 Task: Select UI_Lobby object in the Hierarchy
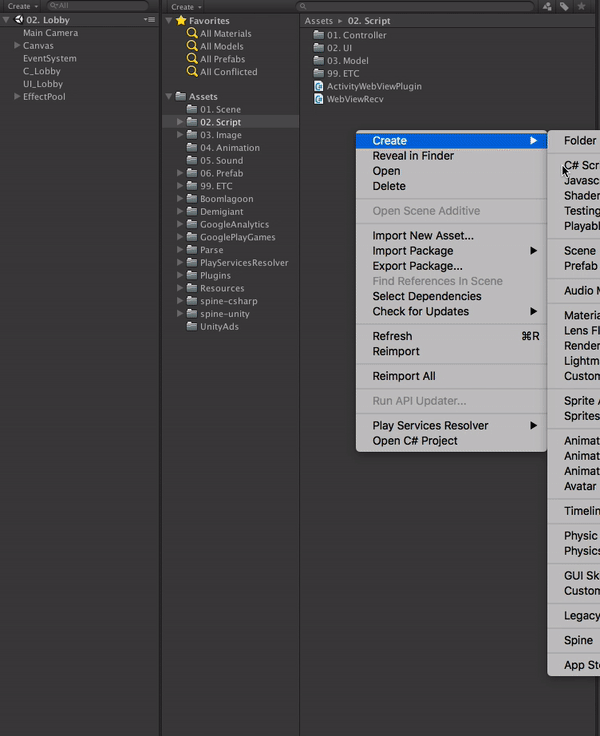pyautogui.click(x=43, y=84)
